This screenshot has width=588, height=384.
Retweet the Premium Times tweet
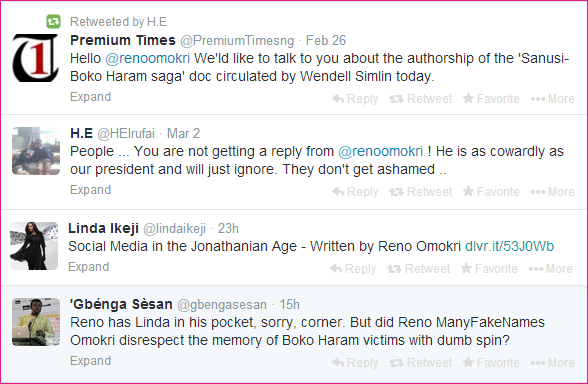[x=420, y=99]
